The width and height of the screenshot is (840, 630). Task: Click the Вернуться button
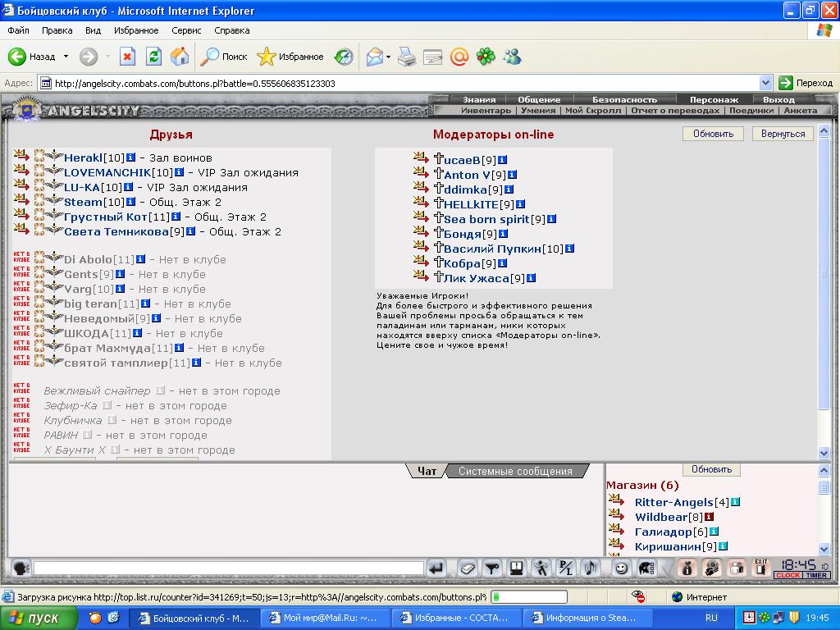783,134
